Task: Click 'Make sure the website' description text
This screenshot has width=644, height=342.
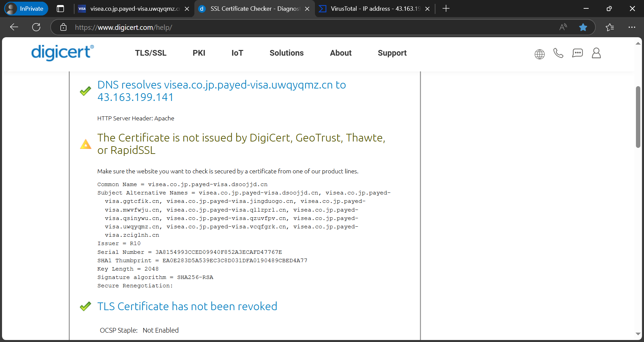Action: point(228,171)
